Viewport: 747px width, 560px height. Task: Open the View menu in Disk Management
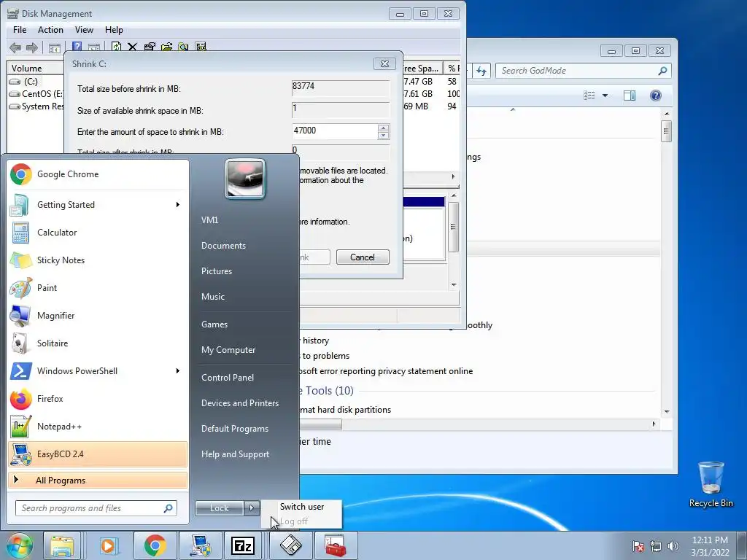(x=84, y=29)
